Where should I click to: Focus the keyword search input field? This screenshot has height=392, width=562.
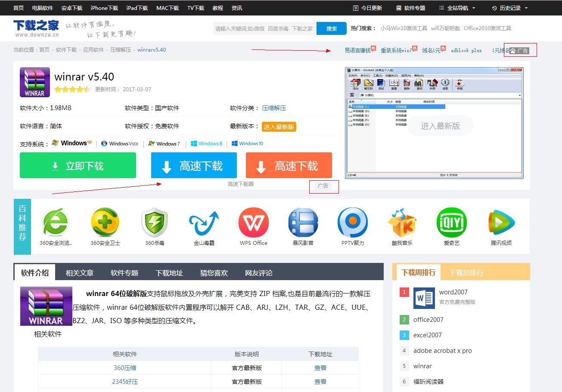click(x=264, y=28)
